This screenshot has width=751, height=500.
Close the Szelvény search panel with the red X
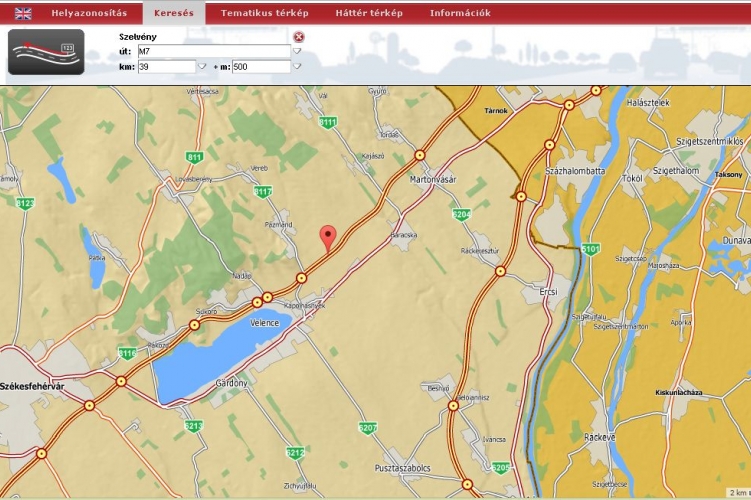point(299,37)
